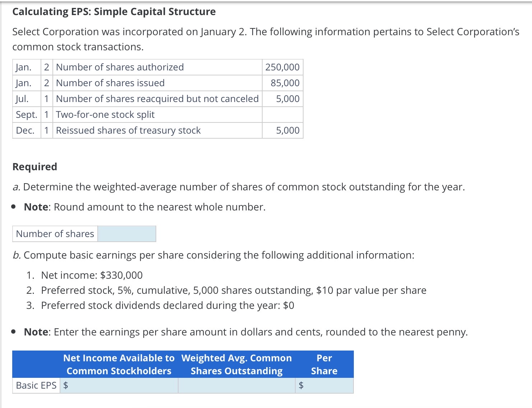Select the Net Income Available column header

119,364
